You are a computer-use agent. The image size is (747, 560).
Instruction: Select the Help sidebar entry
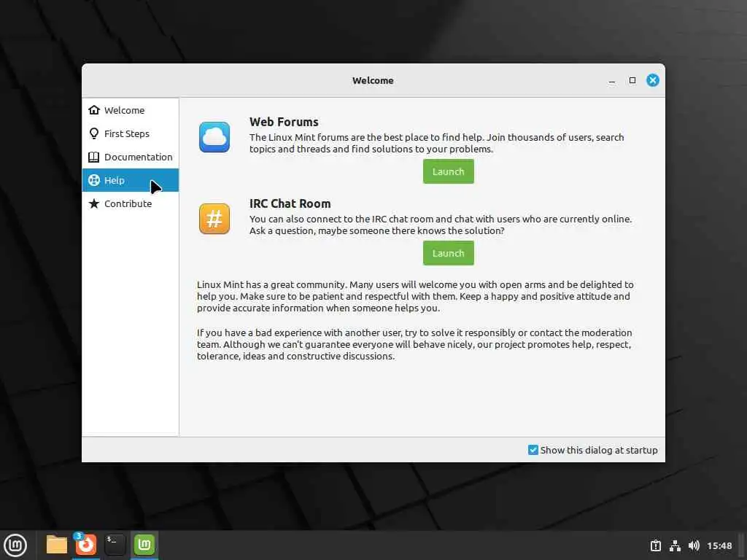click(x=130, y=180)
